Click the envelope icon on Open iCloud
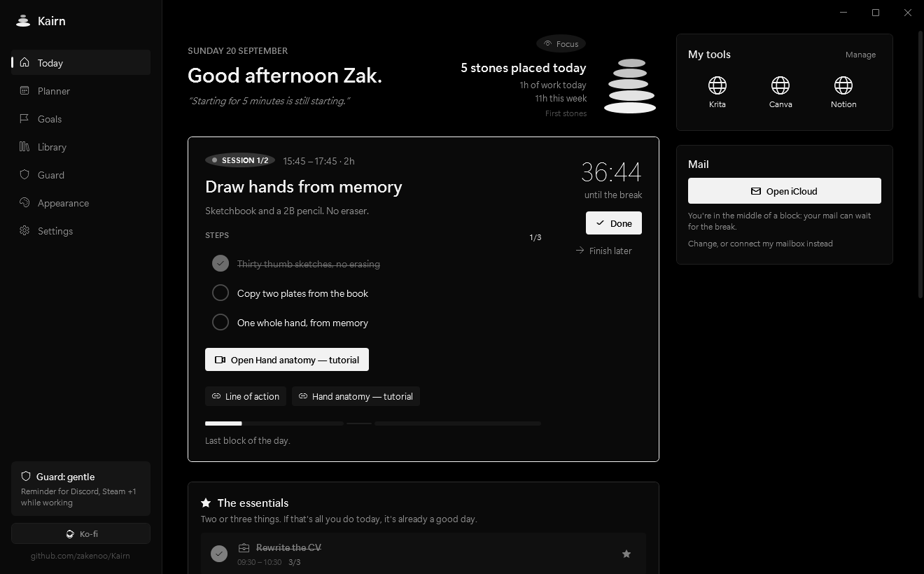924x574 pixels. point(756,191)
